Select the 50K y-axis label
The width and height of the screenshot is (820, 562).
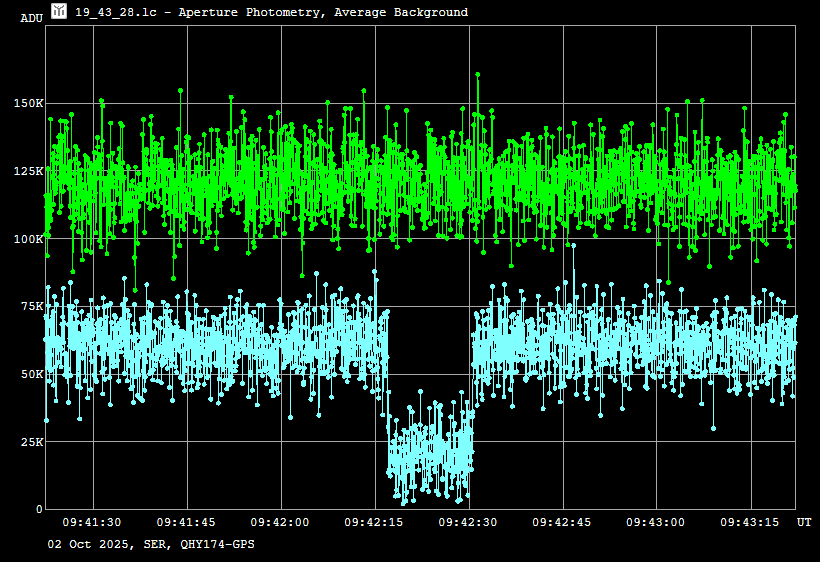click(31, 374)
